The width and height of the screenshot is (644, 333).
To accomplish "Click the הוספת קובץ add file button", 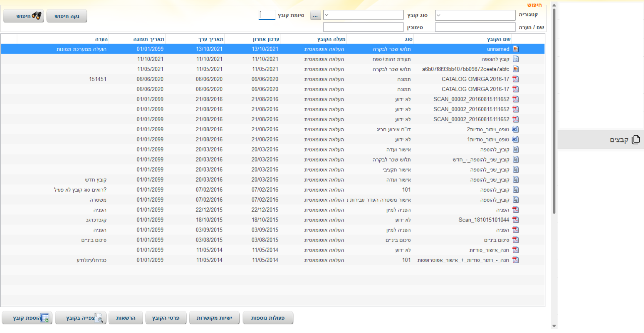I will [27, 318].
